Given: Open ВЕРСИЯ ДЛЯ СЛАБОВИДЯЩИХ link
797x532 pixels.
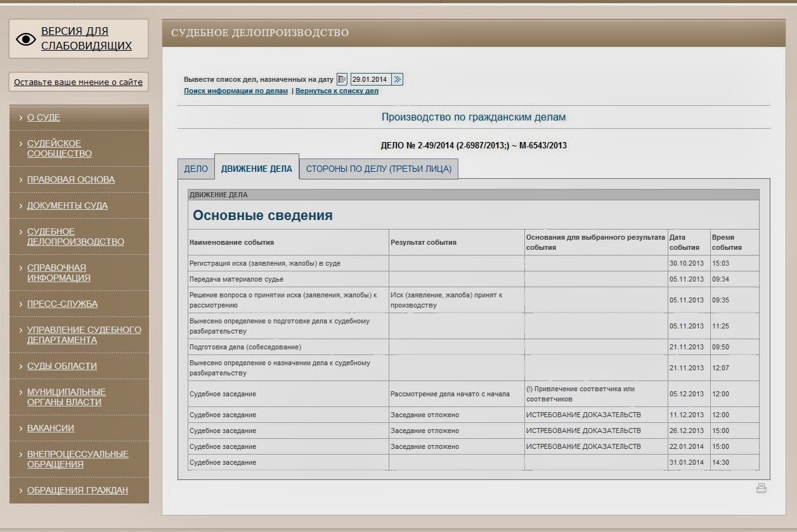Looking at the screenshot, I should (x=86, y=39).
